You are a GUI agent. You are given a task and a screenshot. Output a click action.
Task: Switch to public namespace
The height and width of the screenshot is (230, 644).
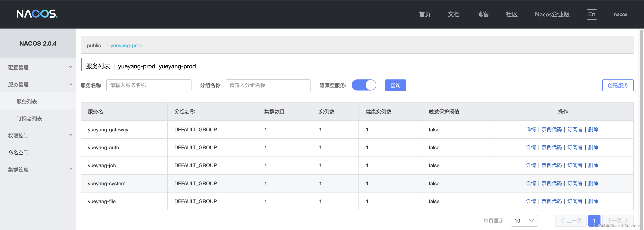pos(94,45)
